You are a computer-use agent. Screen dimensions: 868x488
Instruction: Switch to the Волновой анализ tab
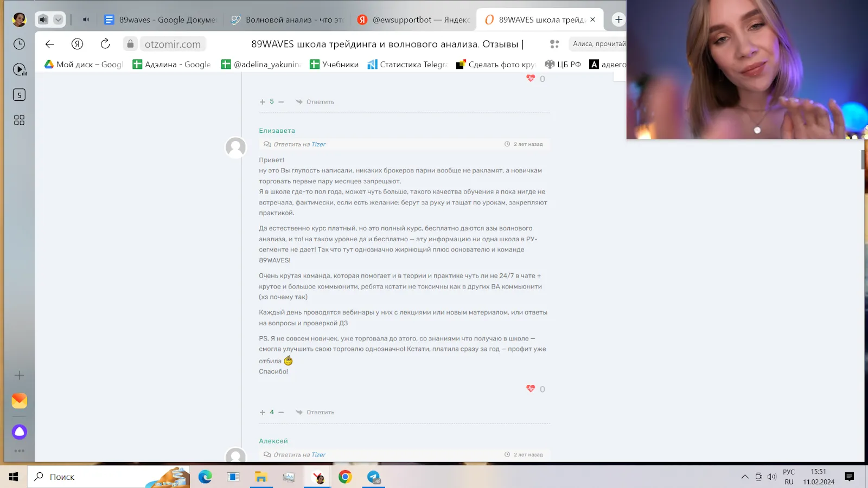(288, 20)
